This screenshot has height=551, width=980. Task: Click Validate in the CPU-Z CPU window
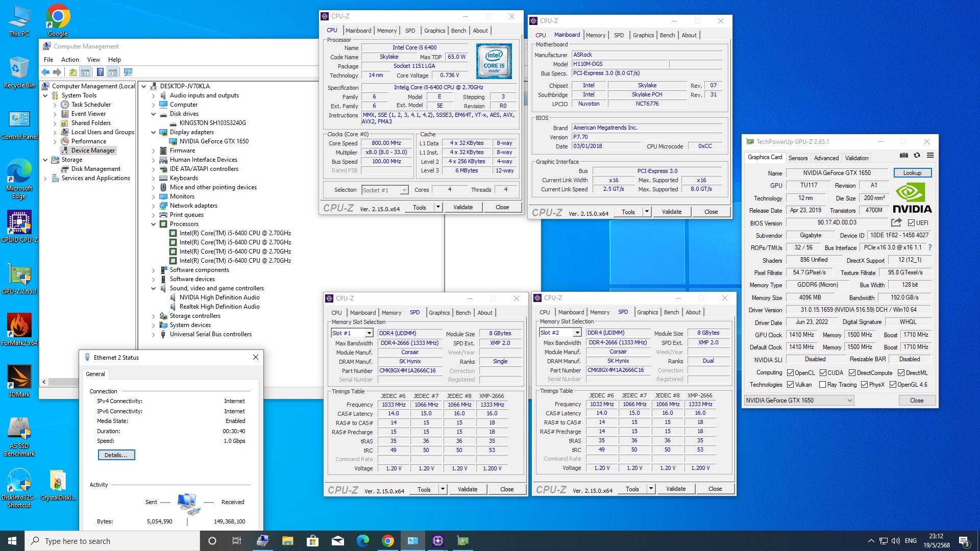[x=463, y=207]
